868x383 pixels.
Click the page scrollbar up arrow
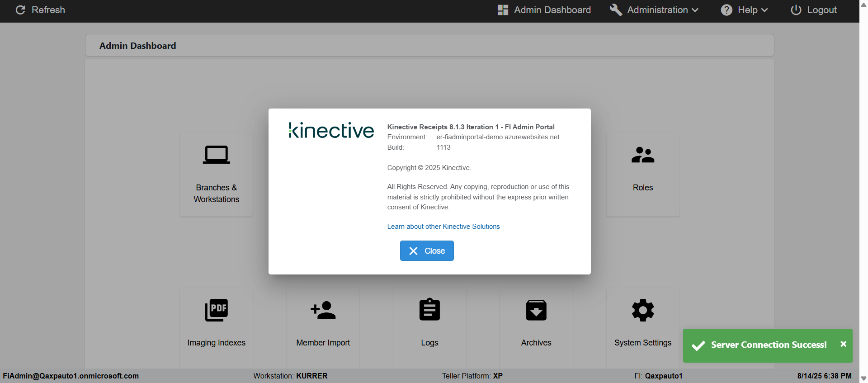tap(863, 5)
